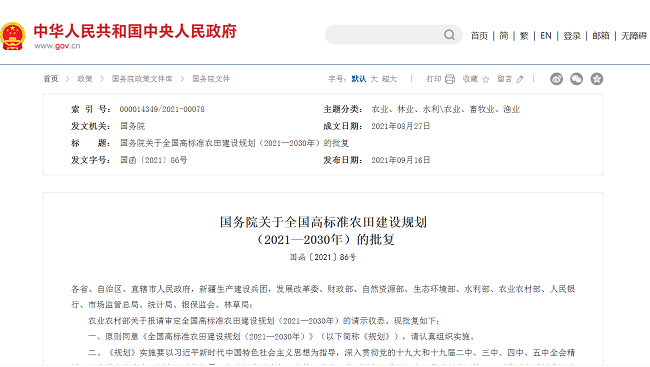Image resolution: width=650 pixels, height=367 pixels.
Task: Click the www.gov.cn URL text
Action: (x=57, y=46)
